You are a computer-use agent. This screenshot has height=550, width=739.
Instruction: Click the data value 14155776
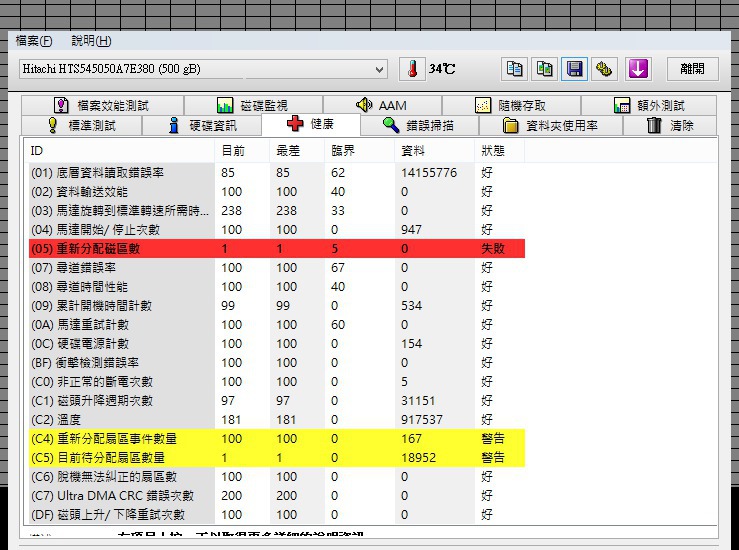tap(429, 173)
